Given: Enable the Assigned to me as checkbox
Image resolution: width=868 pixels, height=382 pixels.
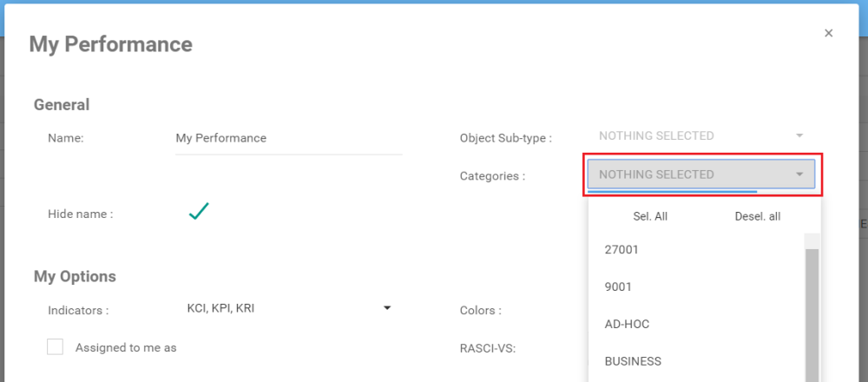Looking at the screenshot, I should click(56, 347).
